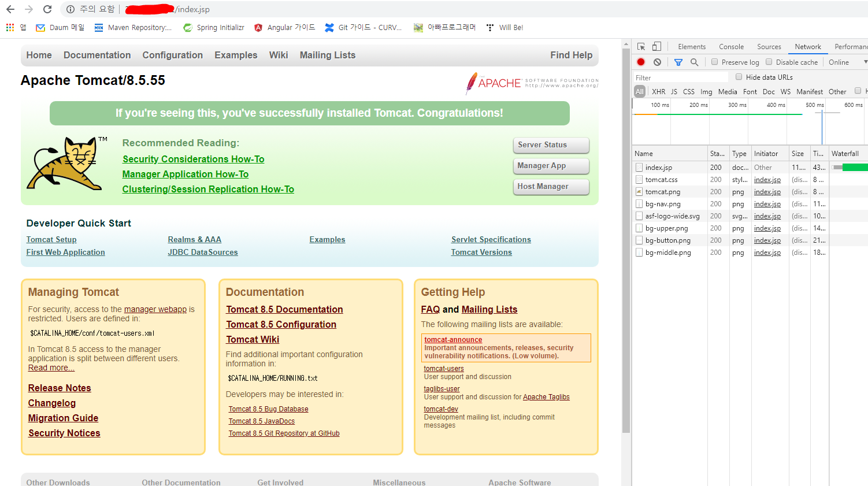Open Tomcat 8.5 Git Repository at GitHub
This screenshot has width=868, height=486.
pos(284,433)
